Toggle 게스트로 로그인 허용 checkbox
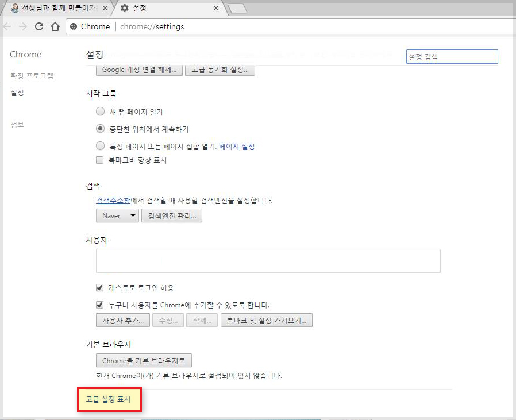The width and height of the screenshot is (516, 420). [99, 288]
